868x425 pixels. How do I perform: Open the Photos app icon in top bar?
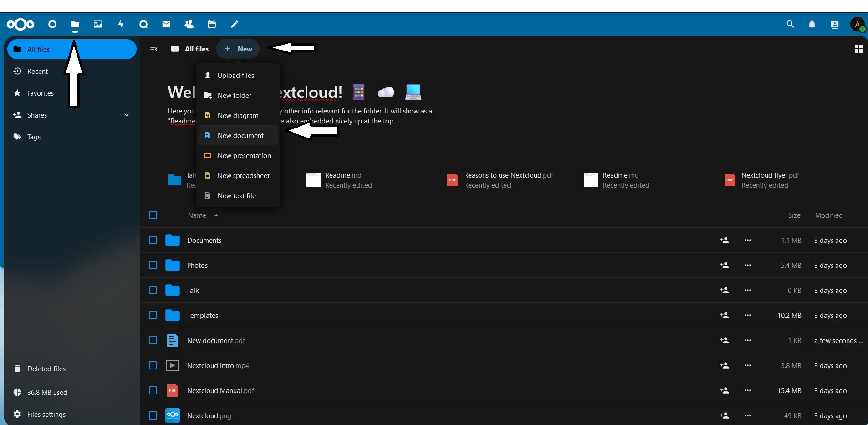(98, 24)
